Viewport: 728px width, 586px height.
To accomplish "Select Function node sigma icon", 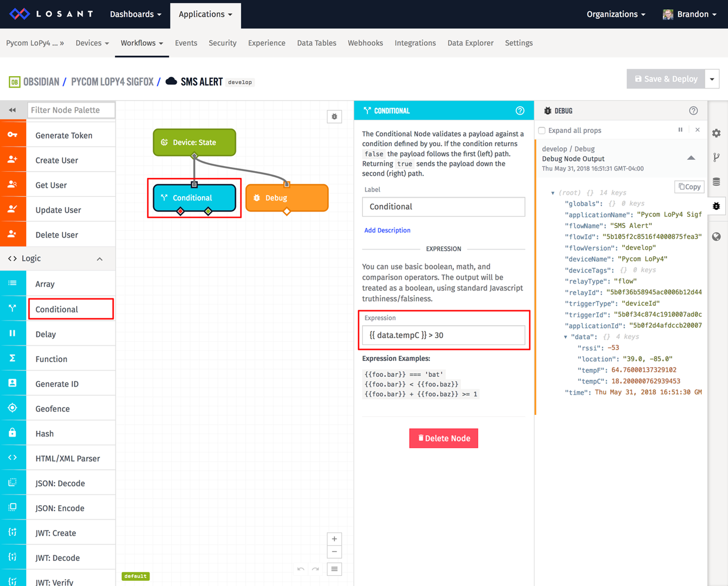I will [13, 359].
